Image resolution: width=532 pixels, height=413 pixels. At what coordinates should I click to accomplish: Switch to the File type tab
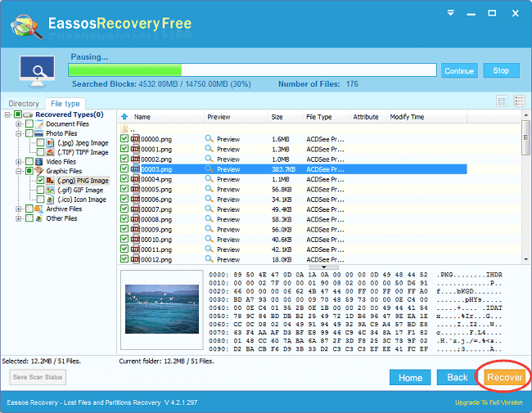point(65,103)
